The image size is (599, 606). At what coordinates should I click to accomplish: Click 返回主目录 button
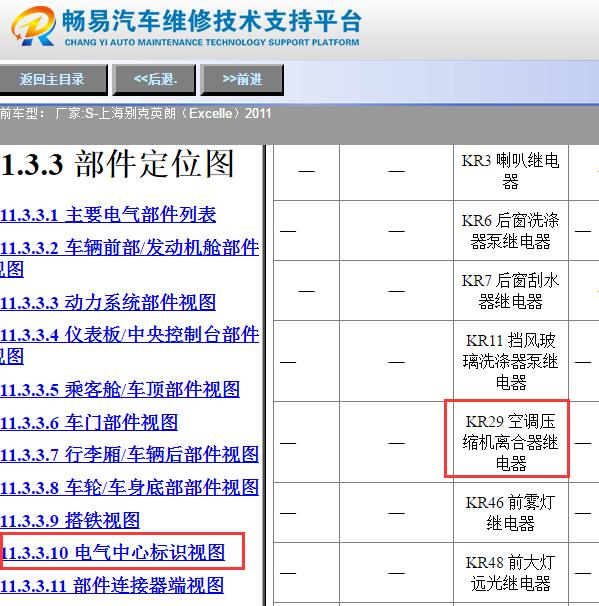[53, 80]
